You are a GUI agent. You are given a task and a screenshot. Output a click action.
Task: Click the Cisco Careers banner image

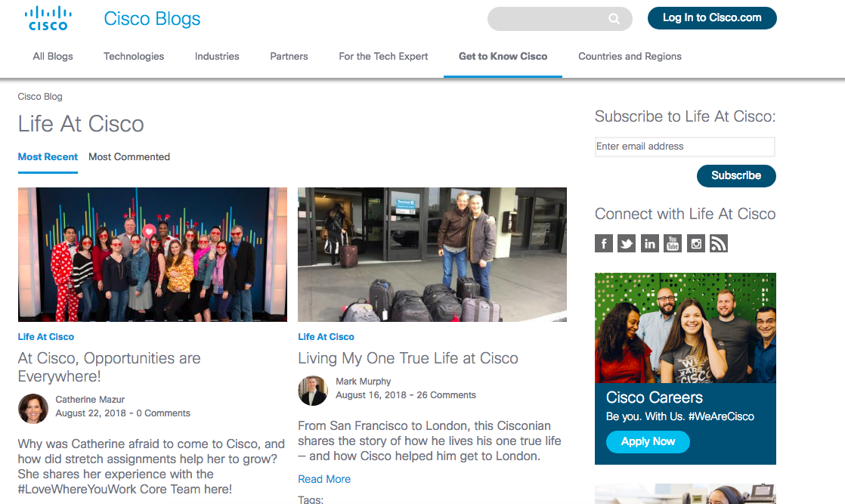tap(686, 328)
